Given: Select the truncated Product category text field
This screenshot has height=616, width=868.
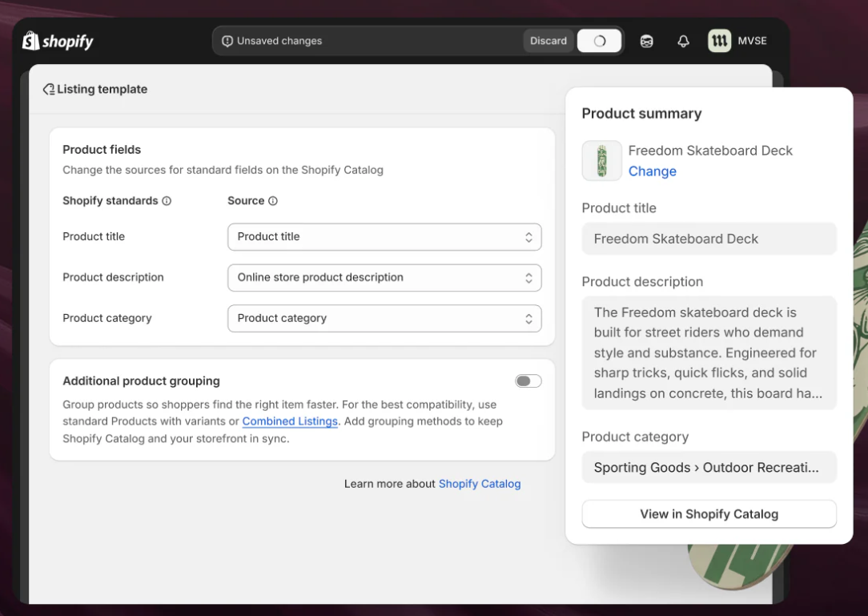Looking at the screenshot, I should (x=709, y=467).
